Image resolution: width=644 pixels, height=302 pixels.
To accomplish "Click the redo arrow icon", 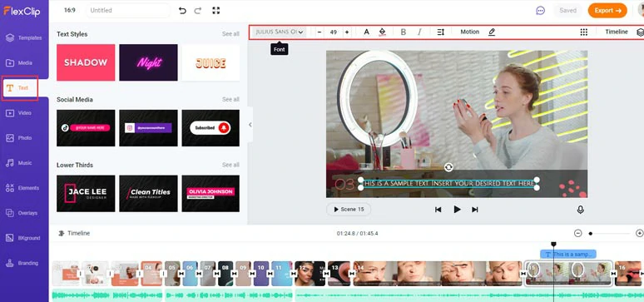I will [198, 11].
